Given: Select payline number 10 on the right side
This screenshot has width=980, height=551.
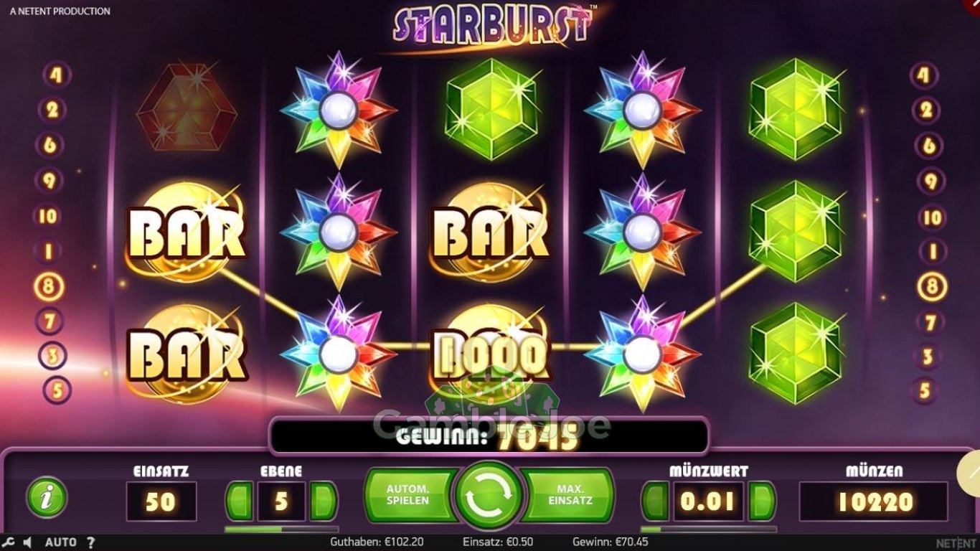Looking at the screenshot, I should tap(931, 217).
